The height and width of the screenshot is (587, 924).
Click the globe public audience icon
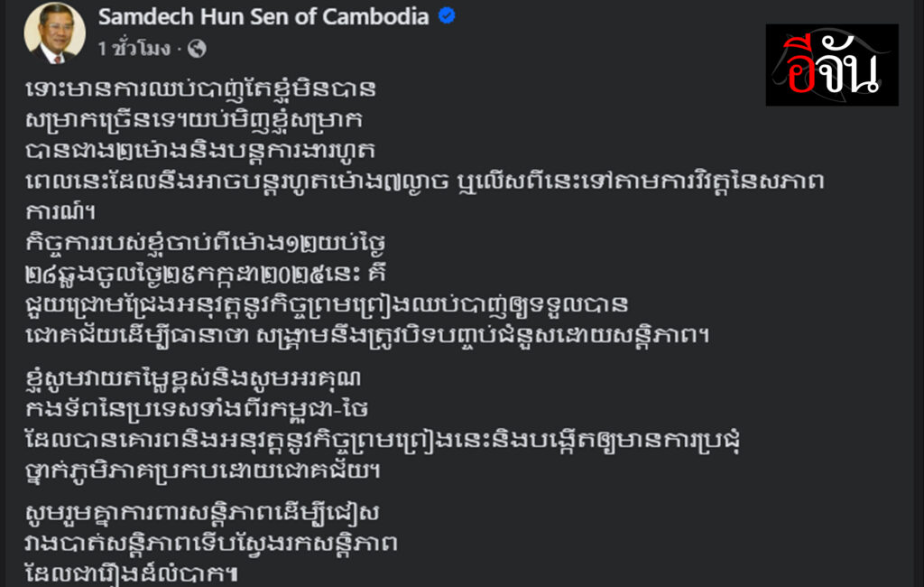point(197,49)
